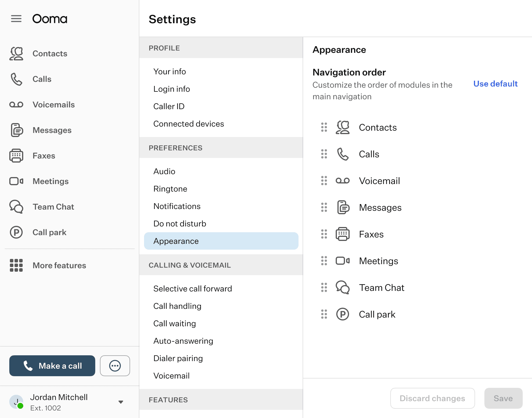Viewport: 532px width, 418px height.
Task: Open Call handling settings
Action: click(x=177, y=306)
